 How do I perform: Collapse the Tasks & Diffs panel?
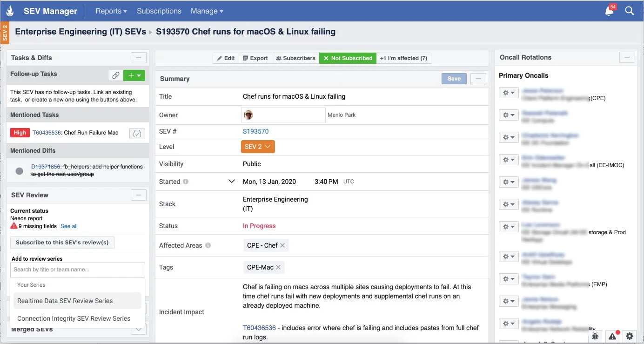click(x=138, y=58)
